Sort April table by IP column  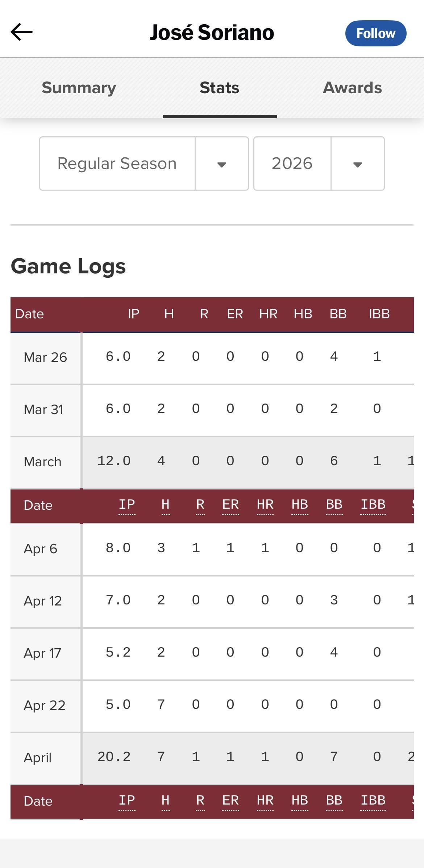127,505
